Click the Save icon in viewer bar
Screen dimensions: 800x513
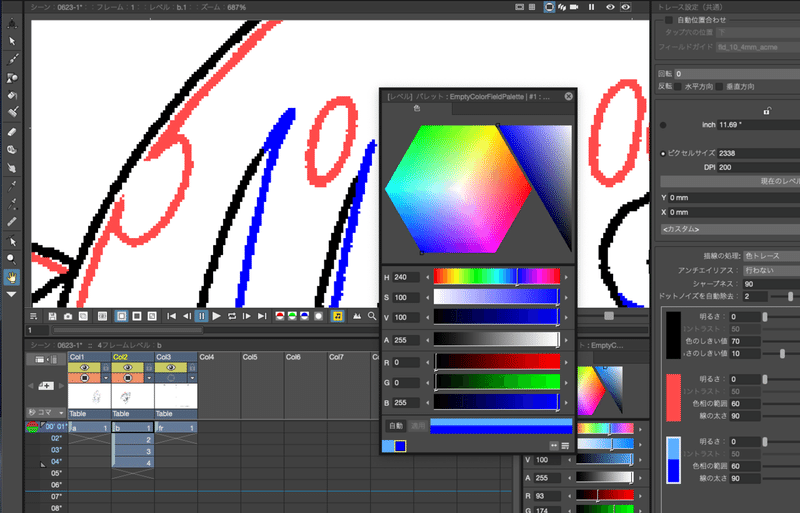pyautogui.click(x=52, y=316)
